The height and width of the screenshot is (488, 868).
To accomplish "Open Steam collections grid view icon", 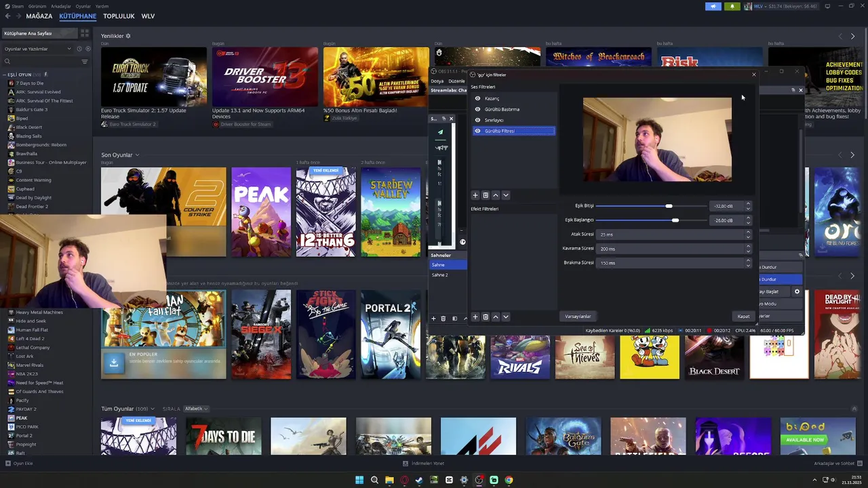I will pyautogui.click(x=85, y=33).
